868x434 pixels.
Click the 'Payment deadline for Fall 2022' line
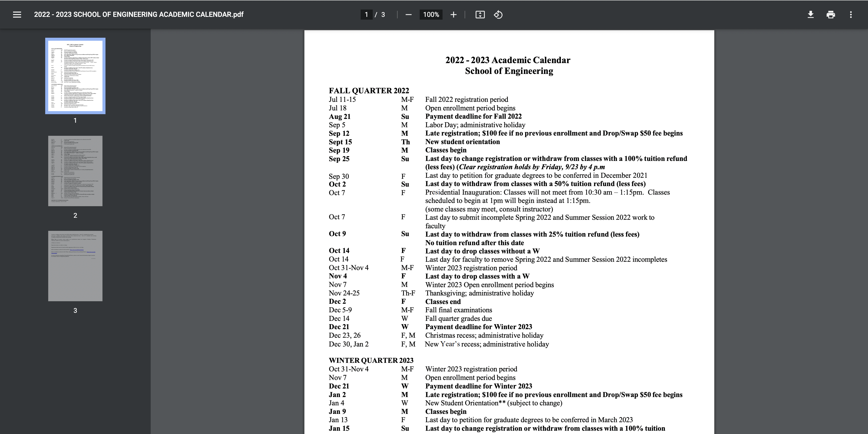(473, 116)
